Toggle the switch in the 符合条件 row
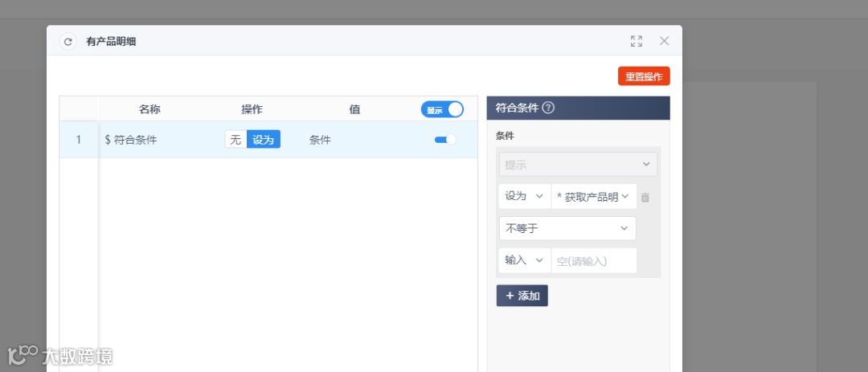 click(x=445, y=140)
